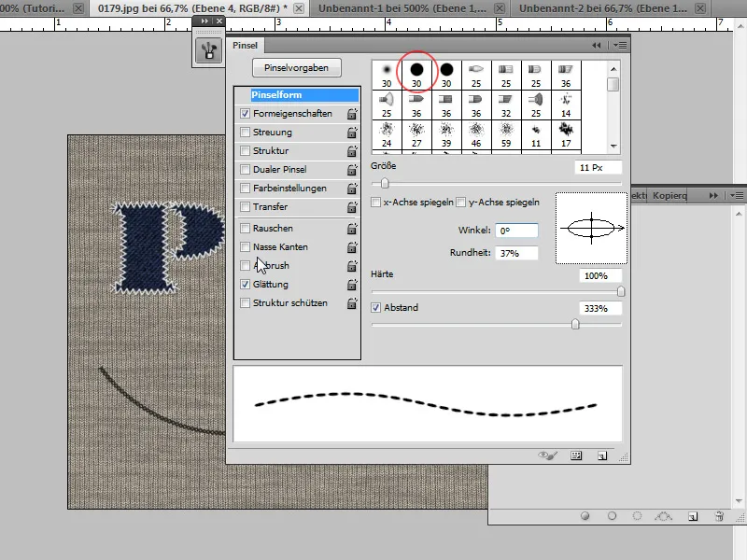Select the splatter brush tip numbered 27
This screenshot has height=560, width=747.
point(416,134)
